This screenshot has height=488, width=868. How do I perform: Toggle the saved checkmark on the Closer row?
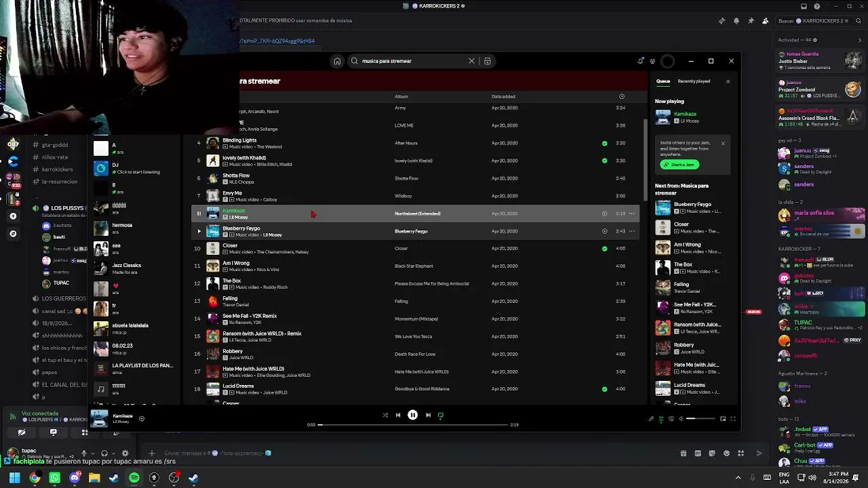coord(604,249)
